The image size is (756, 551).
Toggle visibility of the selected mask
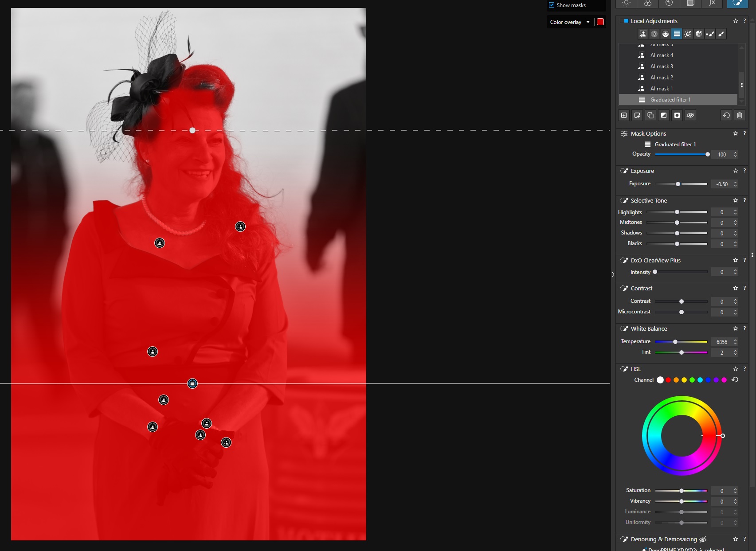(x=690, y=116)
